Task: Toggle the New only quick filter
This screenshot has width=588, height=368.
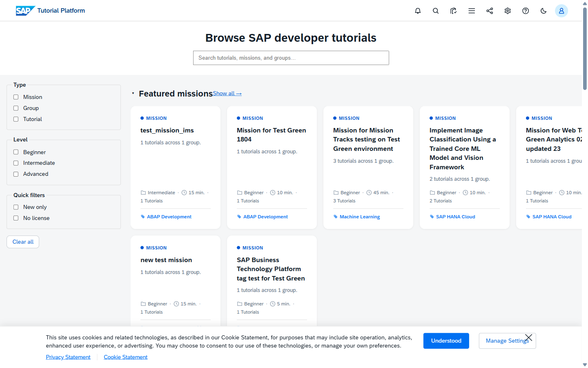Action: pyautogui.click(x=16, y=207)
